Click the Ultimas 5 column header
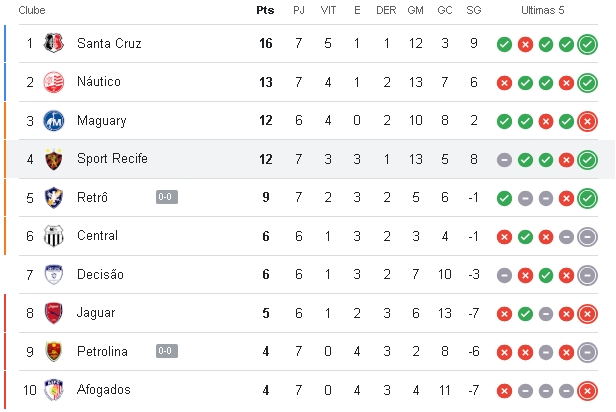 [543, 10]
